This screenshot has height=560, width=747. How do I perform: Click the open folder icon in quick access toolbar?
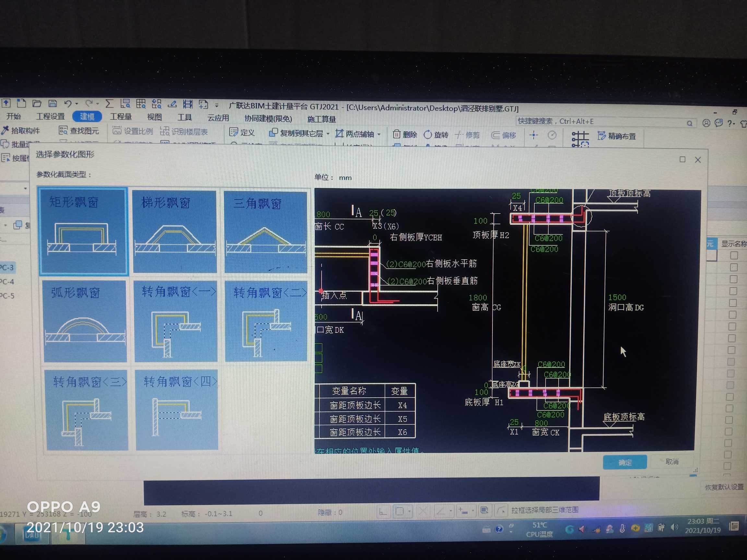[37, 103]
